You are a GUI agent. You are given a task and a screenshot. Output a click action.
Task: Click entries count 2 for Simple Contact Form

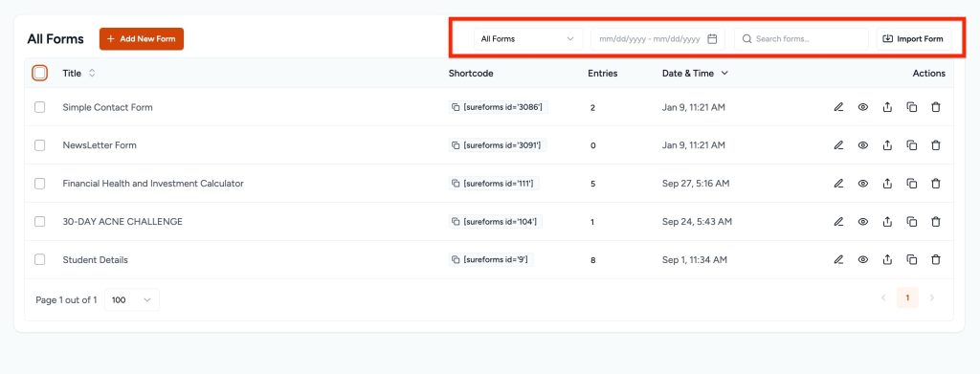(592, 108)
